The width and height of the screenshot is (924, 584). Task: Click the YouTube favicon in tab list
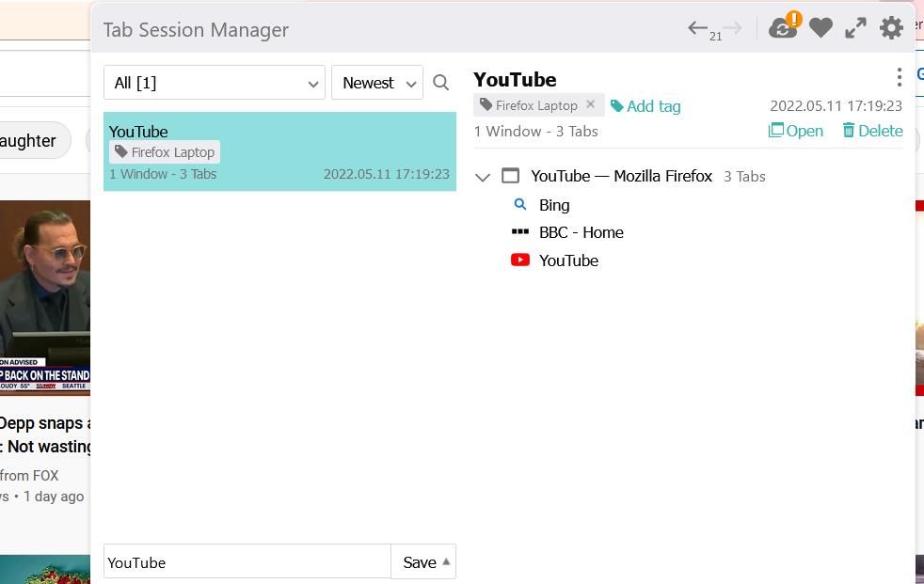[520, 260]
